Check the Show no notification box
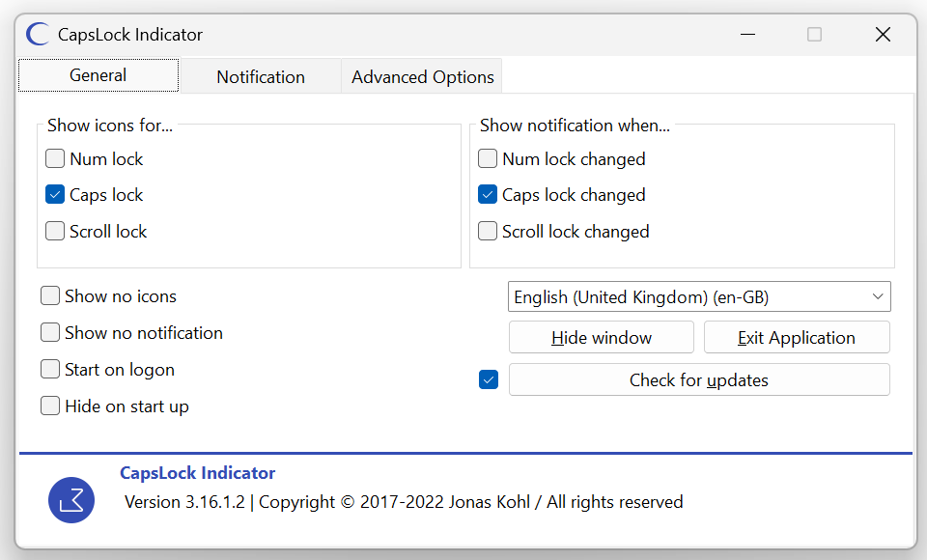 pos(50,333)
